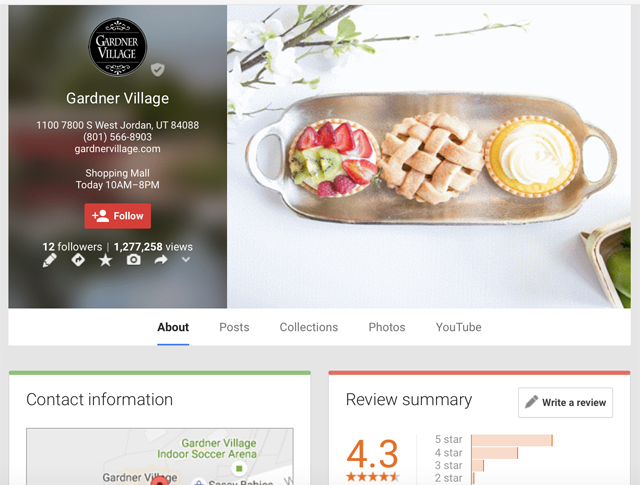The width and height of the screenshot is (640, 485).
Task: Expand the more options chevron beside share
Action: tap(186, 260)
